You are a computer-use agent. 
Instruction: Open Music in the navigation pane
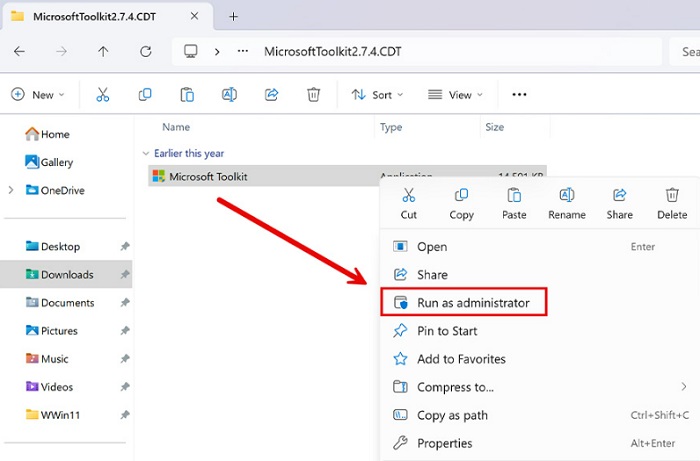click(x=47, y=359)
